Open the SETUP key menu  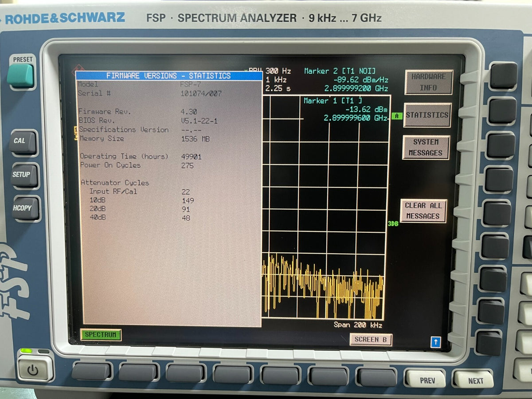[24, 176]
